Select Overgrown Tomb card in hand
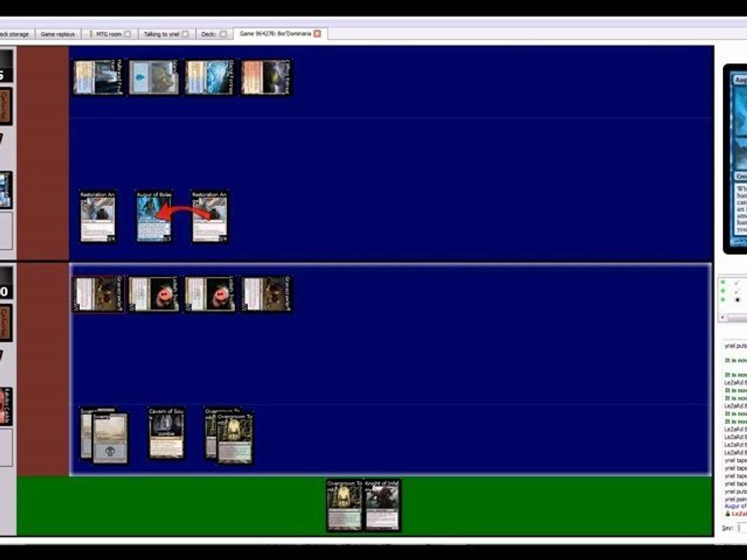Screen dimensions: 747x560 pyautogui.click(x=344, y=506)
